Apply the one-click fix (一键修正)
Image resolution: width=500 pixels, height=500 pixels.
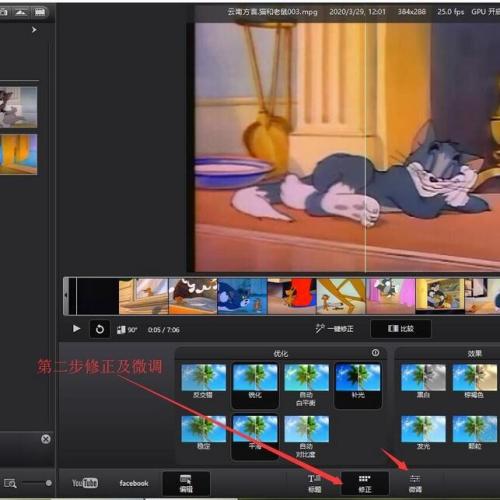[334, 329]
